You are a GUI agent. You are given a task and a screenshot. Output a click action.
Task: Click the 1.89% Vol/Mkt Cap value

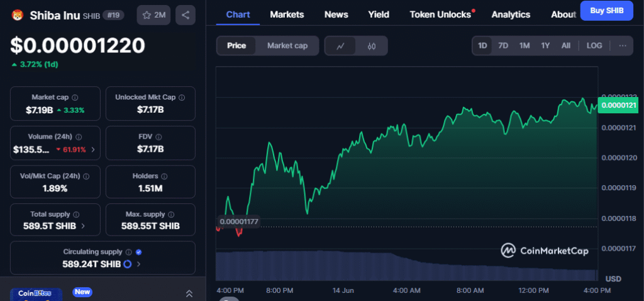pyautogui.click(x=55, y=188)
